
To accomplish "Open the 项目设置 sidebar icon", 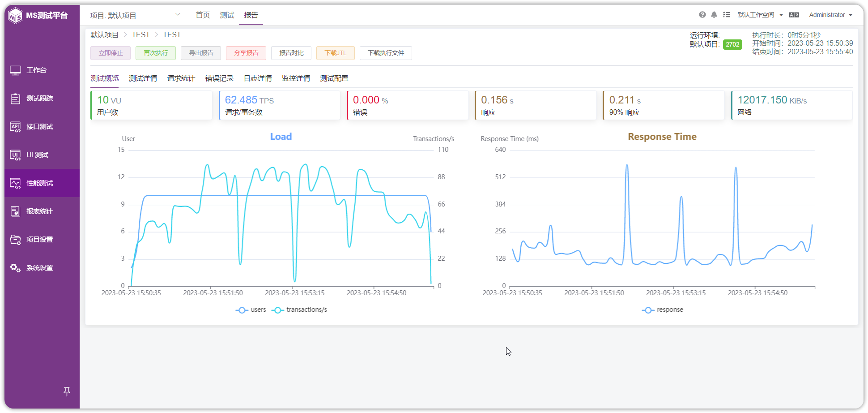I will pyautogui.click(x=16, y=240).
